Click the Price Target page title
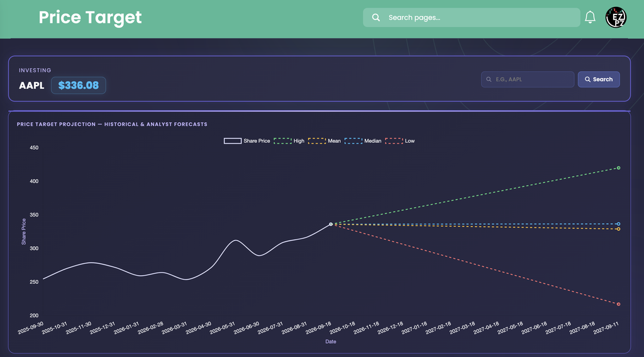The height and width of the screenshot is (357, 644). pyautogui.click(x=90, y=17)
